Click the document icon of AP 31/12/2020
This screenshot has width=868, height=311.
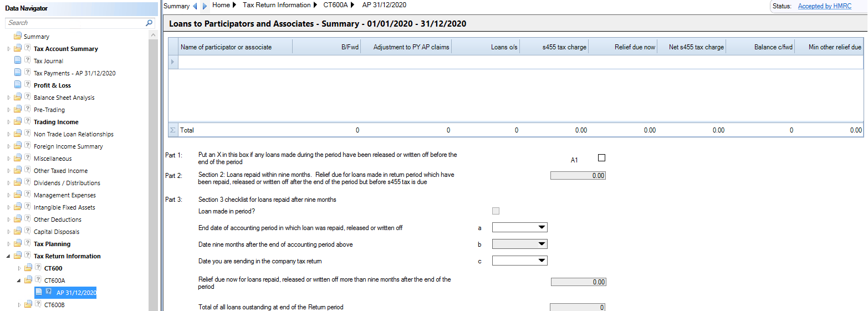pos(39,292)
